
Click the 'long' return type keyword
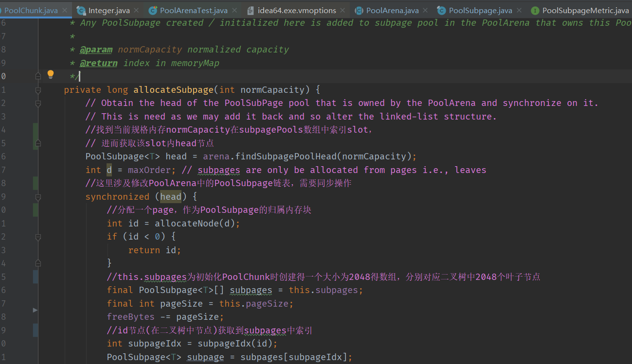pos(117,90)
